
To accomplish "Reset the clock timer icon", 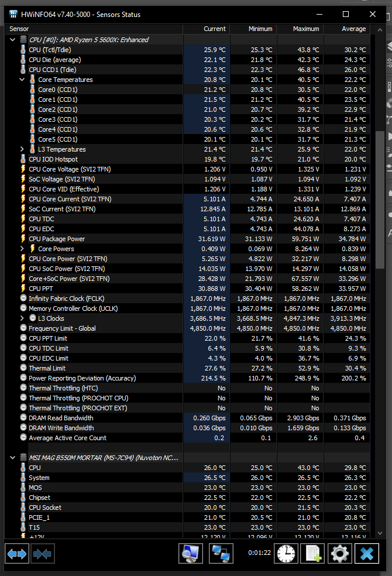I will coord(286,554).
